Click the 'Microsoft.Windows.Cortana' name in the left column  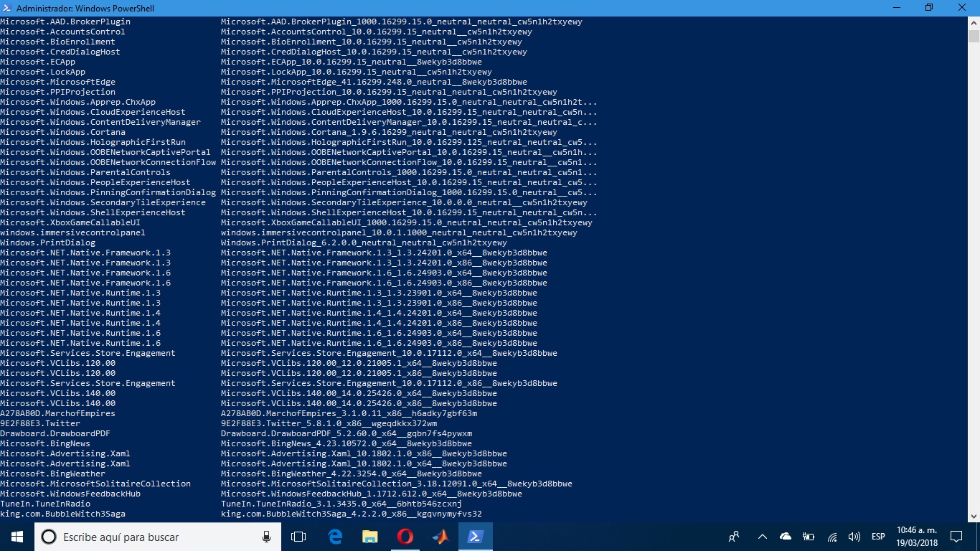62,132
